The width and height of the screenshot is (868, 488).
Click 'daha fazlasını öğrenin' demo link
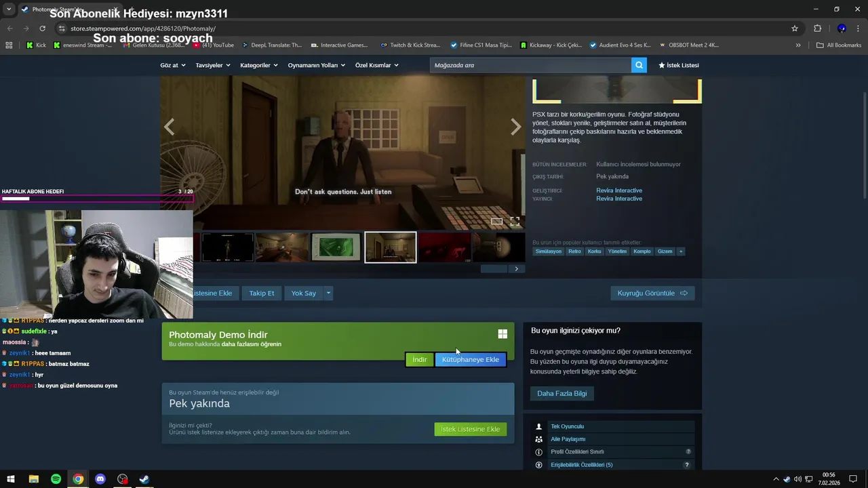pyautogui.click(x=251, y=344)
